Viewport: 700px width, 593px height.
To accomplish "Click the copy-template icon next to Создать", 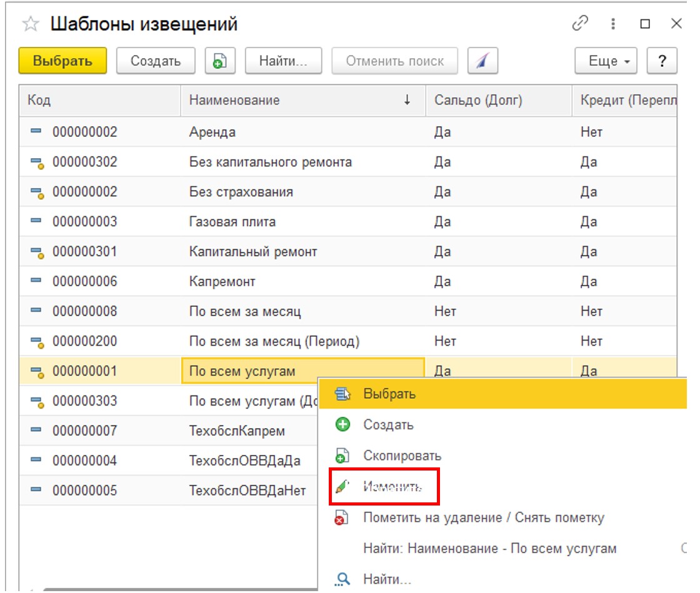I will pos(219,61).
